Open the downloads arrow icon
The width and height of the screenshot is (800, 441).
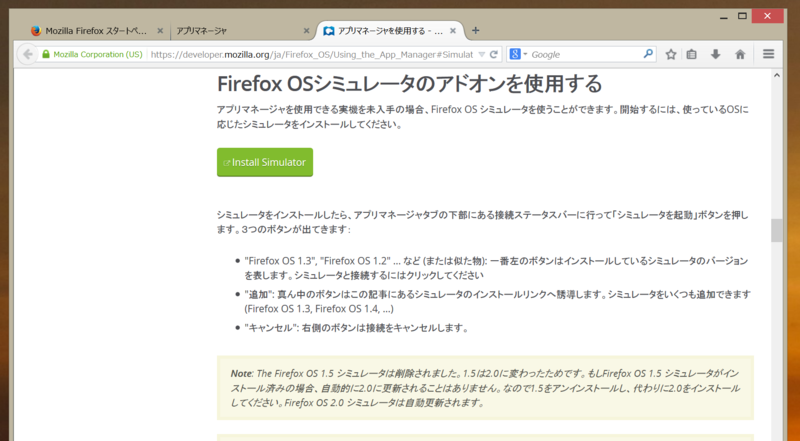715,54
